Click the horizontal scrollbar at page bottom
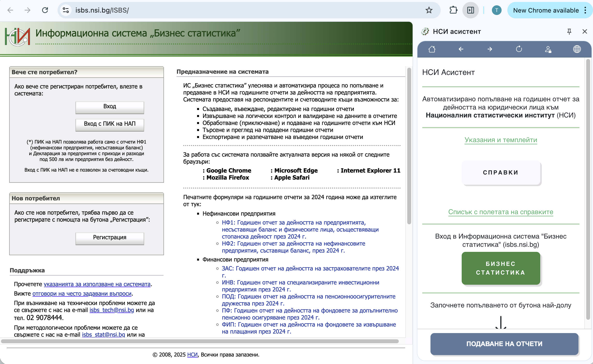This screenshot has height=364, width=593. tap(200, 341)
